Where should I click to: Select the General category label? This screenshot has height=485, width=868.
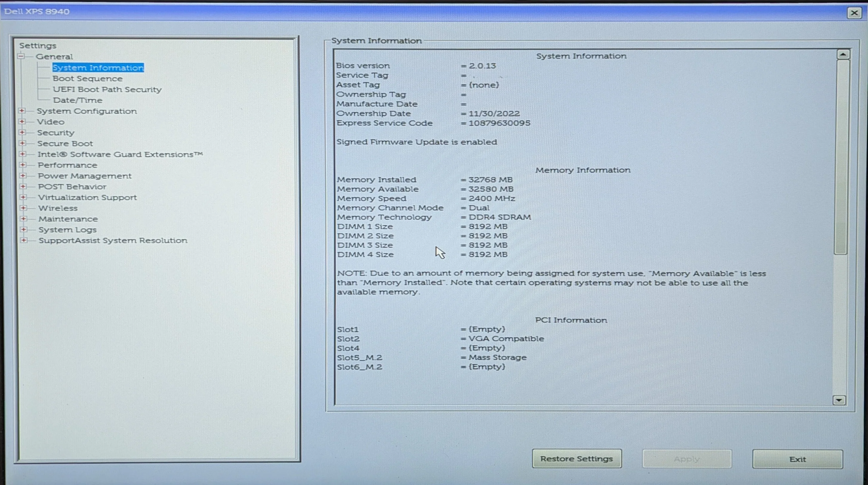click(x=54, y=57)
